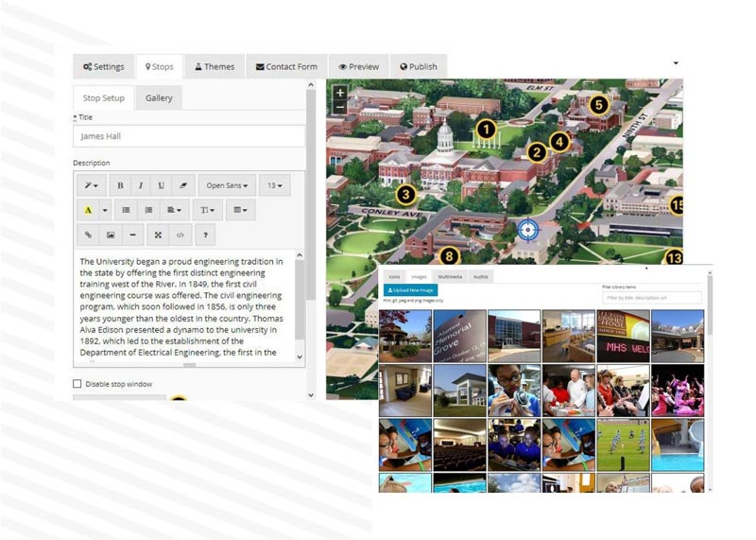
Task: Open the paragraph alignment dropdown
Action: tap(174, 210)
